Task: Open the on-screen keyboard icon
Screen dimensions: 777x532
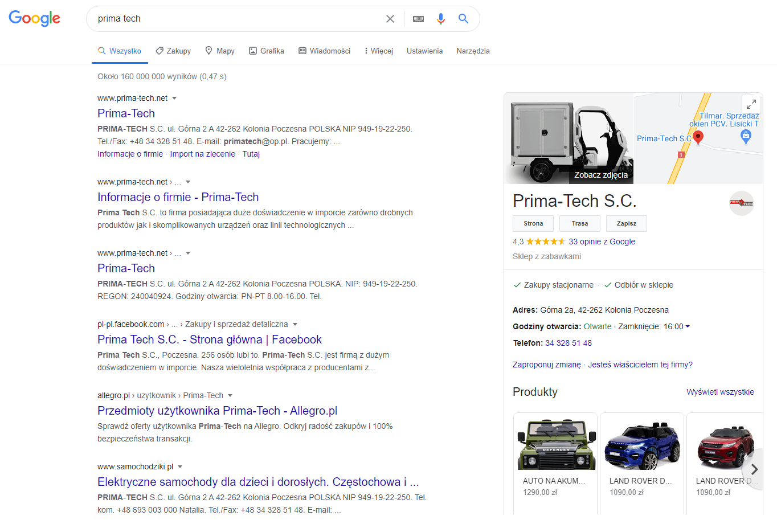Action: 418,19
